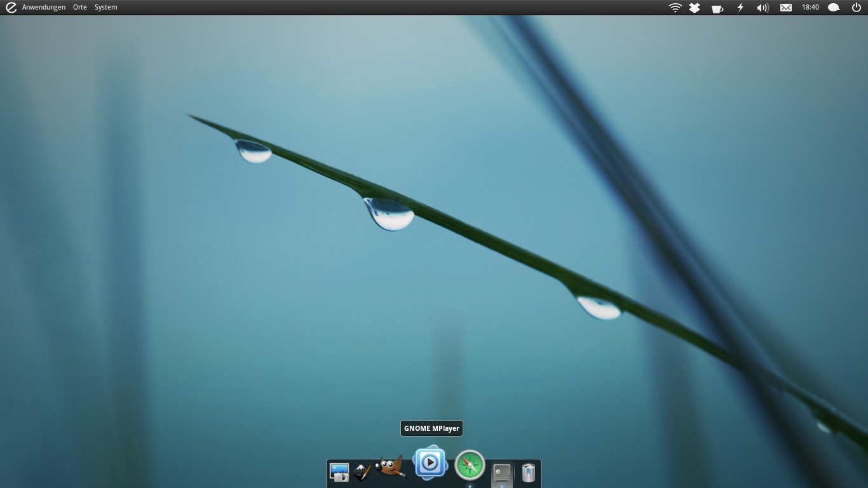
Task: Open the Orte menu
Action: tap(80, 7)
